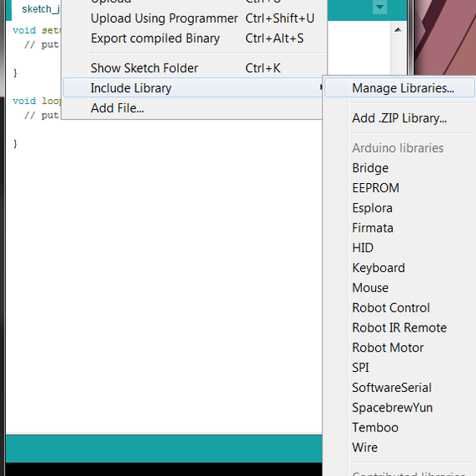Open Manage Libraries dialog
This screenshot has width=476, height=476.
(x=400, y=88)
